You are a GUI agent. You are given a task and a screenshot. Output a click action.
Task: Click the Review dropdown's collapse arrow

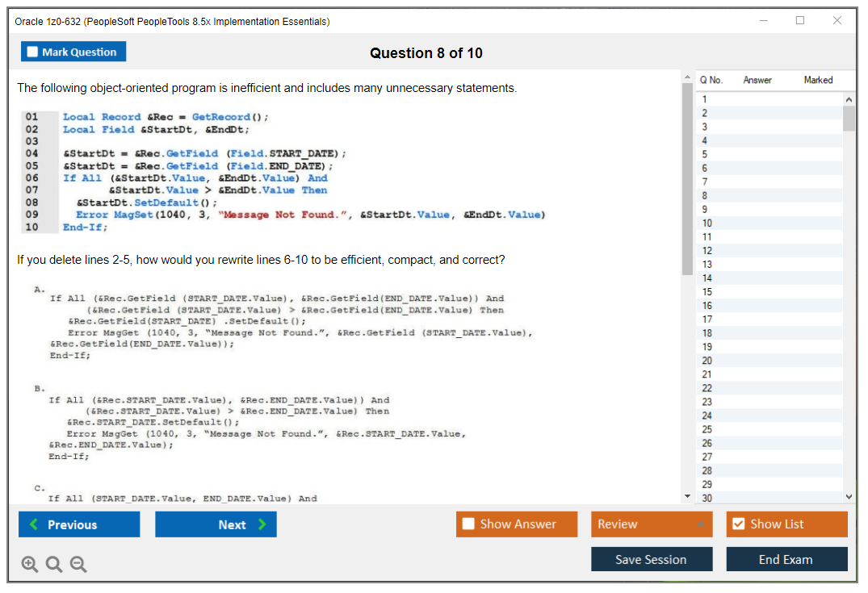pos(700,524)
